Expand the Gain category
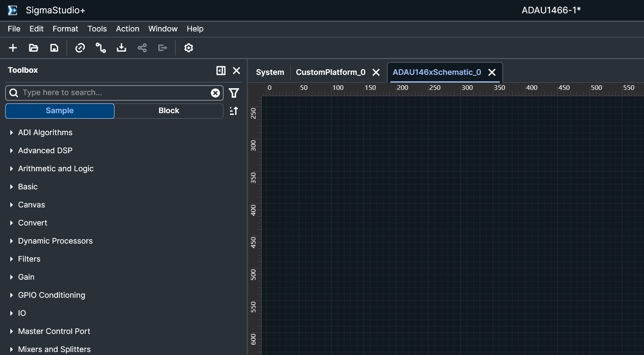Viewport: 644px width, 355px height. pos(12,277)
